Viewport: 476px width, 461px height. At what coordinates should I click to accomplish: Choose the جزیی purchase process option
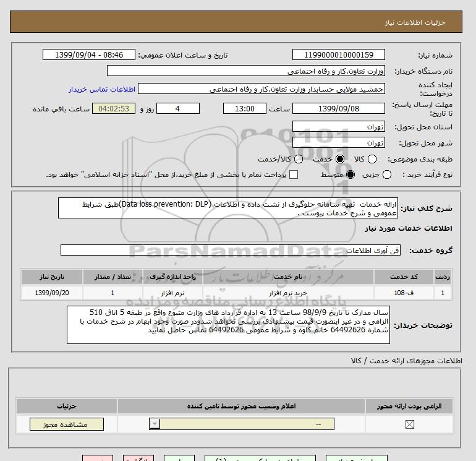coord(387,174)
